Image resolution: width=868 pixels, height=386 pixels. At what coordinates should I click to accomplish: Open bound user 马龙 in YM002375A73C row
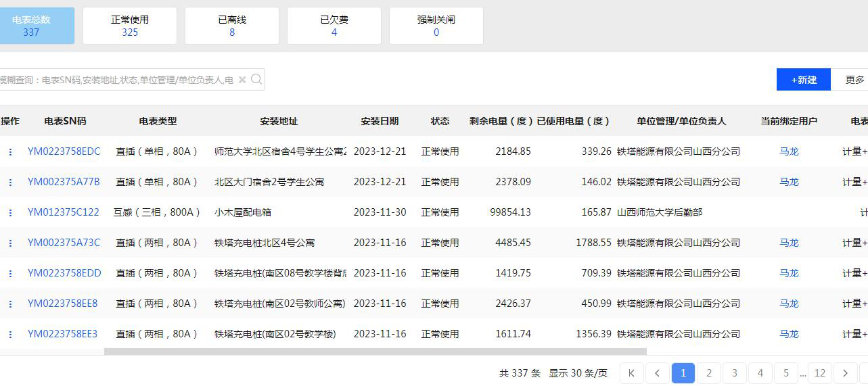click(789, 243)
